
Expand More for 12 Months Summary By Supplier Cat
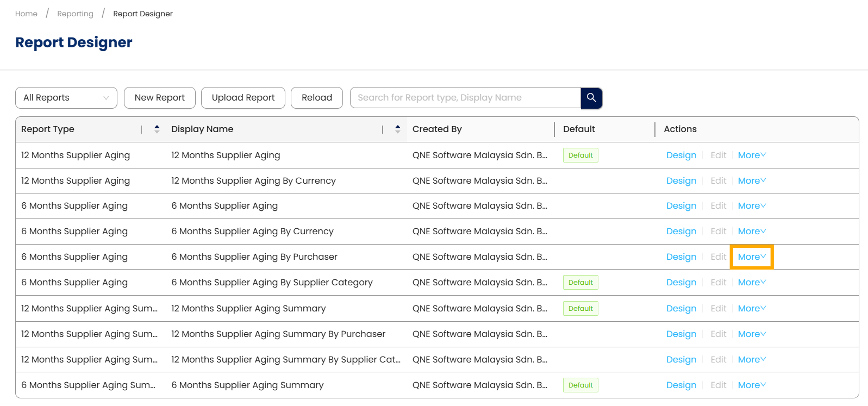pos(752,359)
